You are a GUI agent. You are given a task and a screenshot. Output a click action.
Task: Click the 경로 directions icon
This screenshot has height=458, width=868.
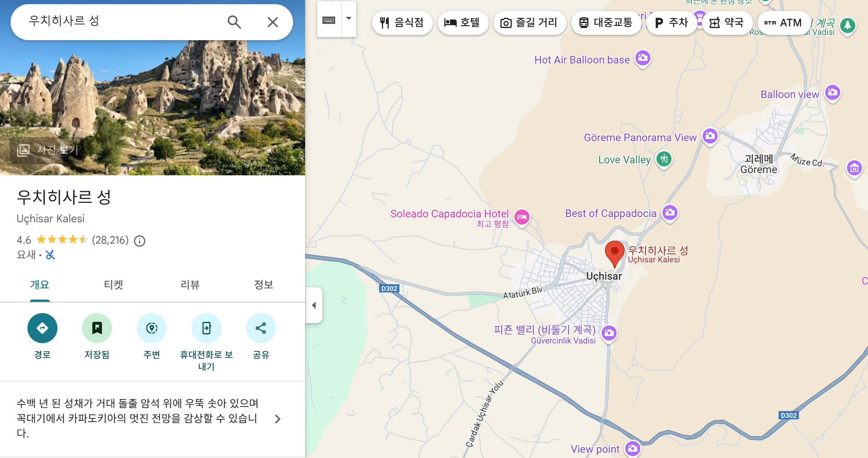(42, 328)
